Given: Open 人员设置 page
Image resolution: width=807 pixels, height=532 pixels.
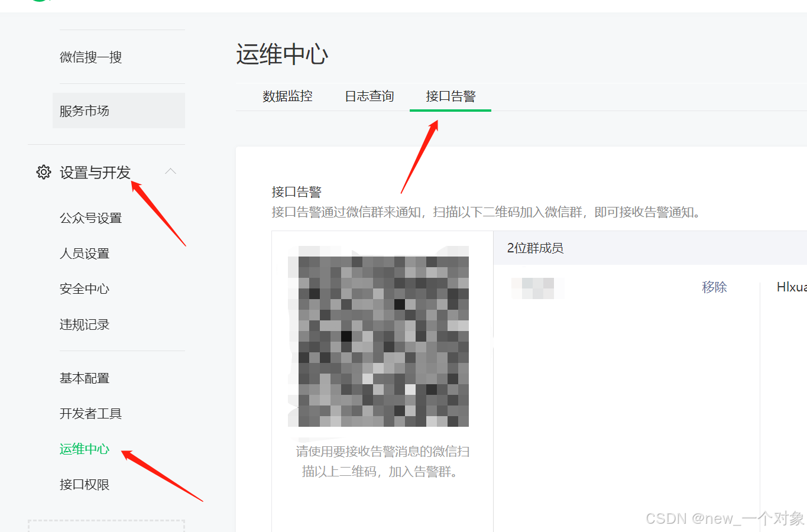Looking at the screenshot, I should tap(85, 254).
